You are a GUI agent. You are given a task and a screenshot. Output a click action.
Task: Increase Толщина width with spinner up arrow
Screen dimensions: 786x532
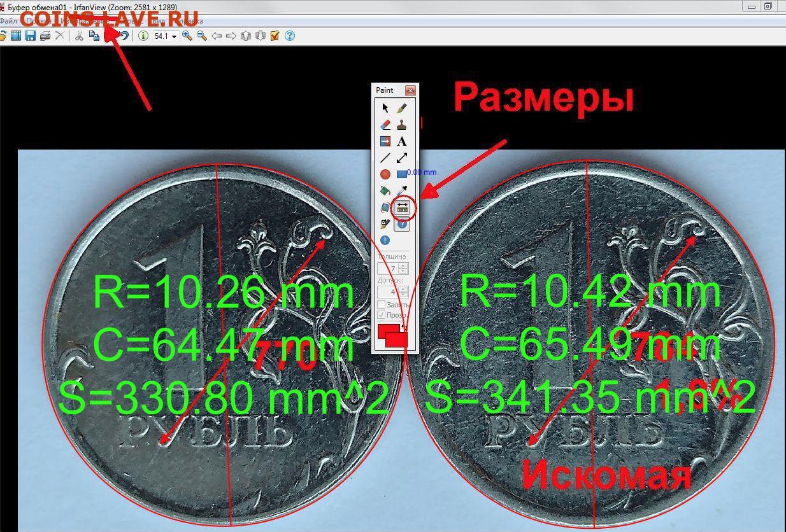(403, 265)
